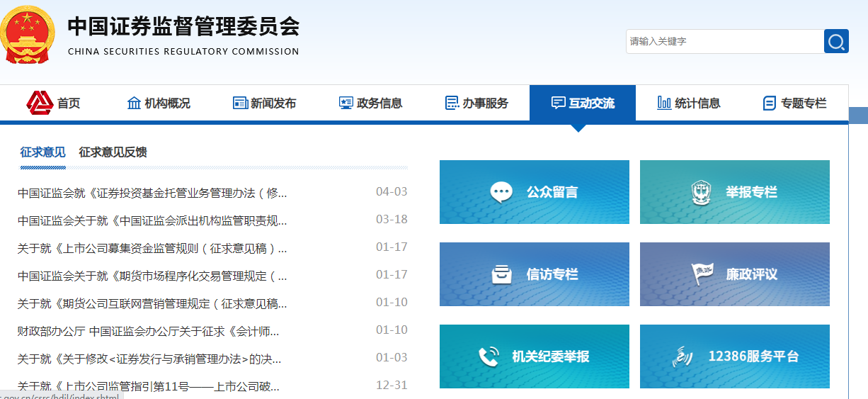Click the page icon for 专题专栏
The image size is (868, 399).
point(770,103)
